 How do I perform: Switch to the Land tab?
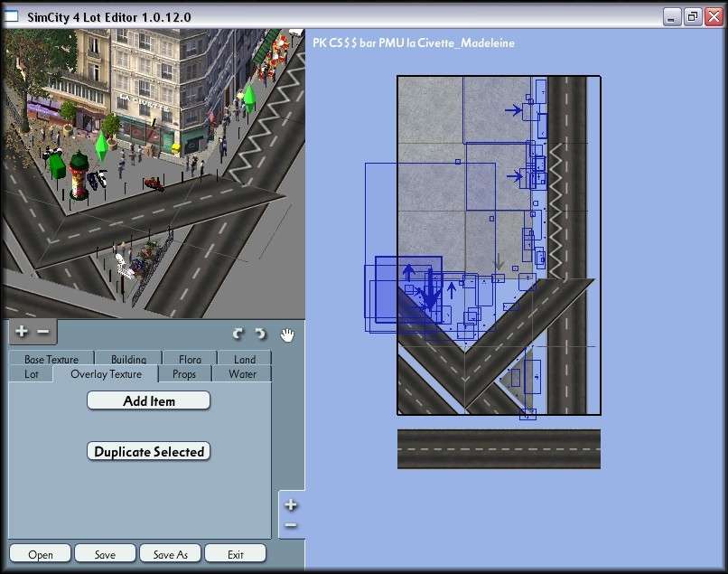point(245,359)
